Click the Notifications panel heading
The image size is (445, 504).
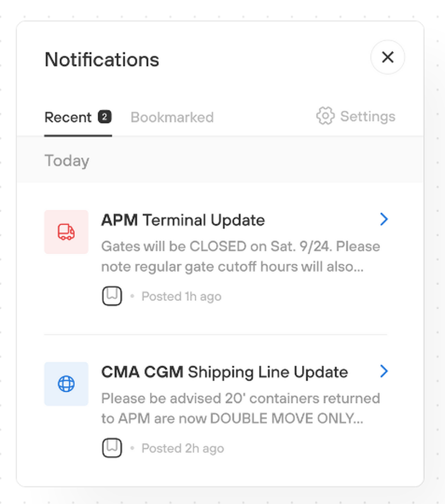pyautogui.click(x=102, y=60)
